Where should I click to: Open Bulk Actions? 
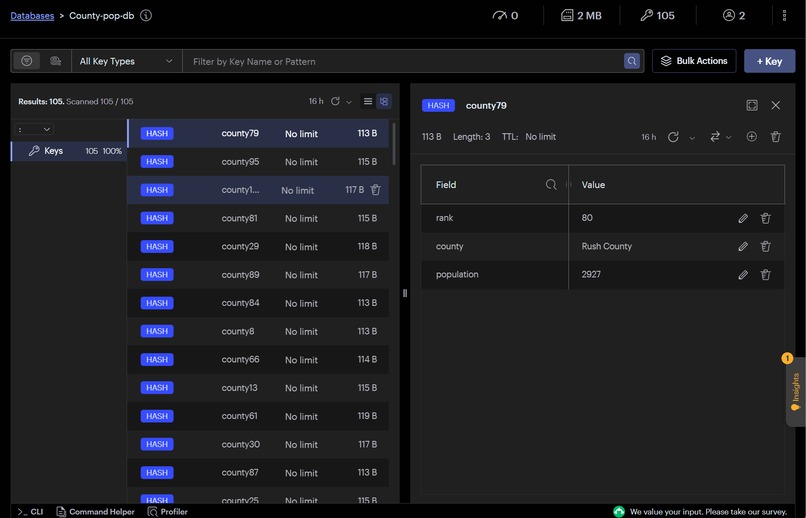[694, 61]
